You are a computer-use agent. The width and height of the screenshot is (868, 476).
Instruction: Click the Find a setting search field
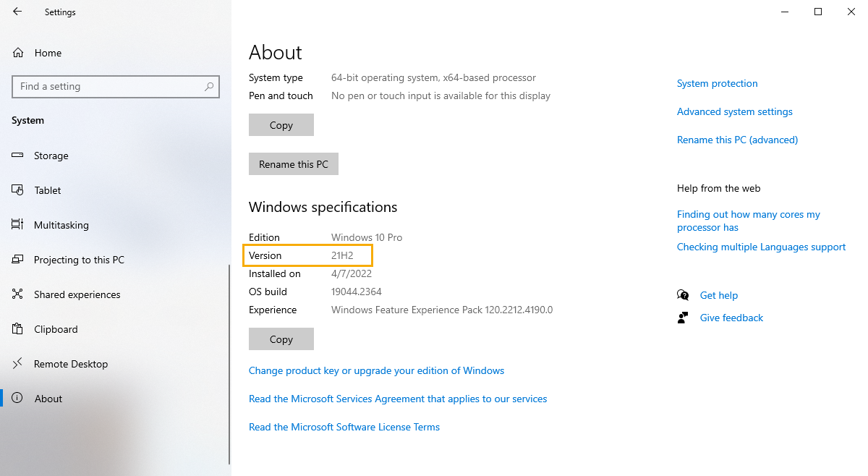click(116, 86)
